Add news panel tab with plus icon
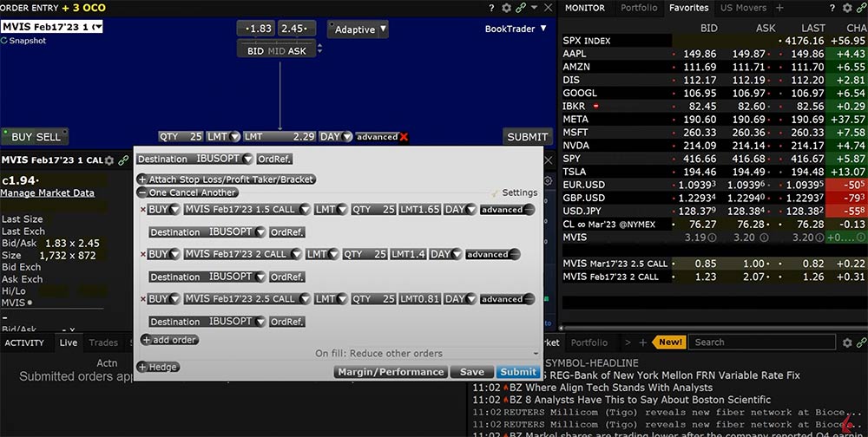 coord(642,343)
